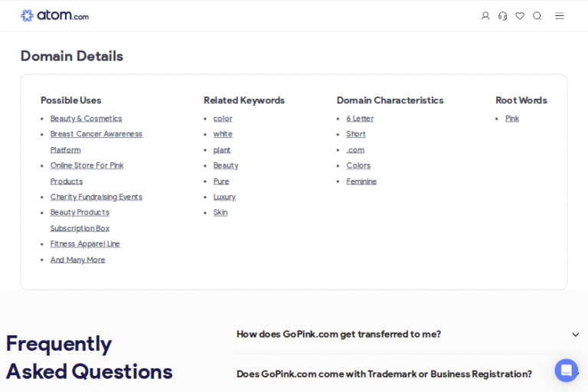
Task: Open the chat widget bubble
Action: [x=567, y=371]
